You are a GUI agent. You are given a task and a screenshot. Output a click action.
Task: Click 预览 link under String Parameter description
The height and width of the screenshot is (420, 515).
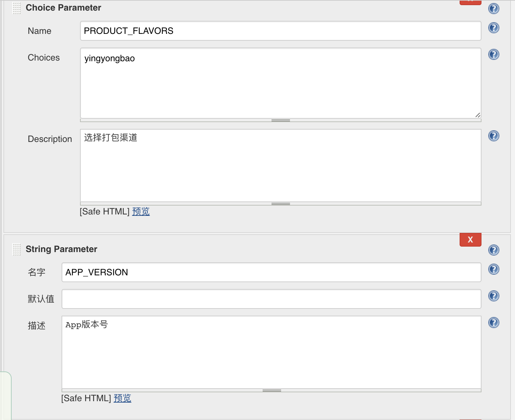click(x=122, y=398)
